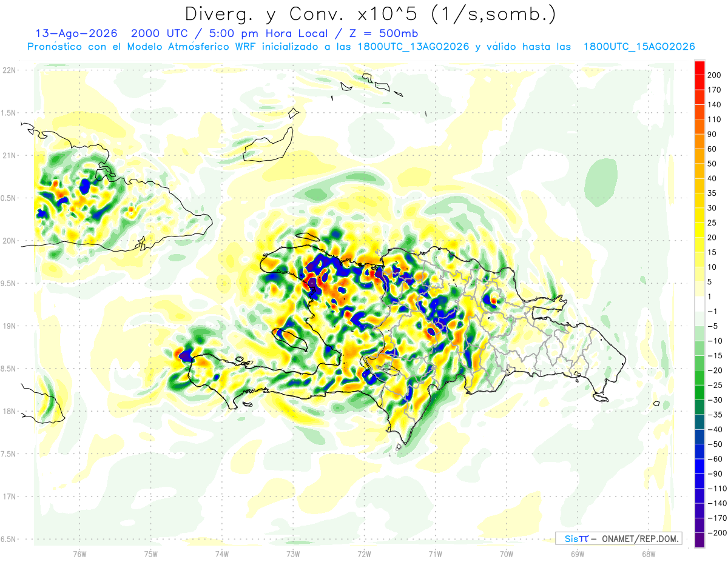Click the "Sis" logo in credit box
Screen dimensions: 728x562
(x=571, y=538)
